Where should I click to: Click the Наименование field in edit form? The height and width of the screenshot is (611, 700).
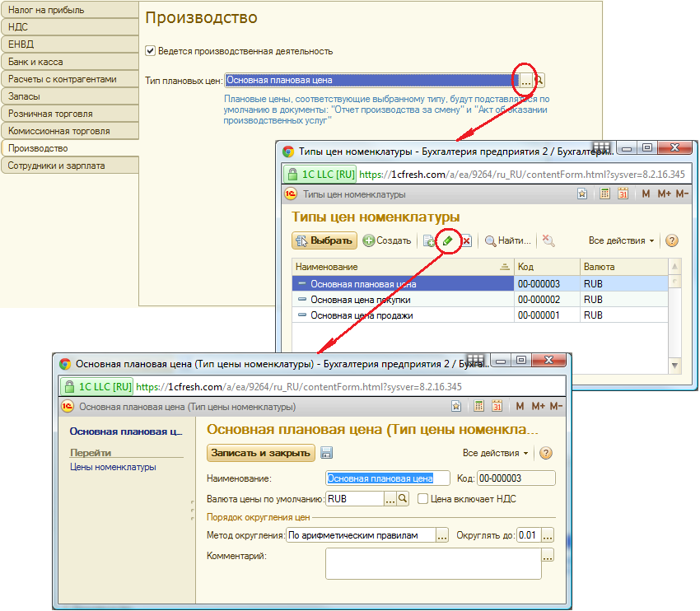[x=388, y=478]
